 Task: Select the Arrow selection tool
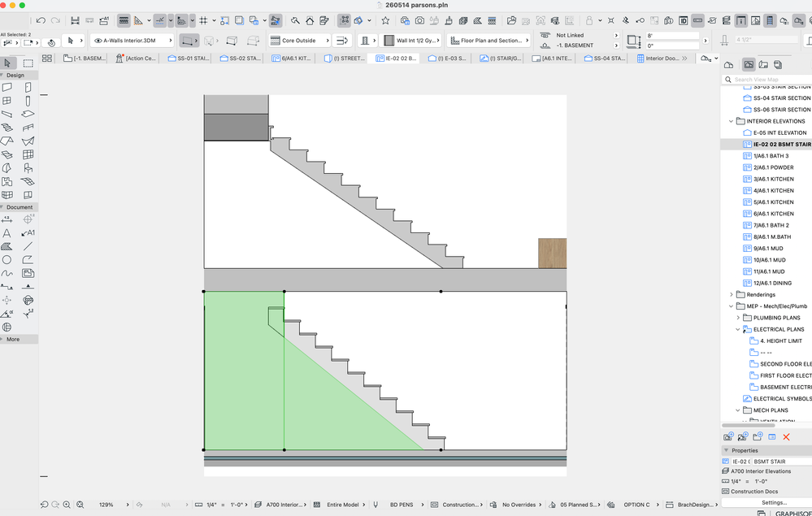(7, 63)
